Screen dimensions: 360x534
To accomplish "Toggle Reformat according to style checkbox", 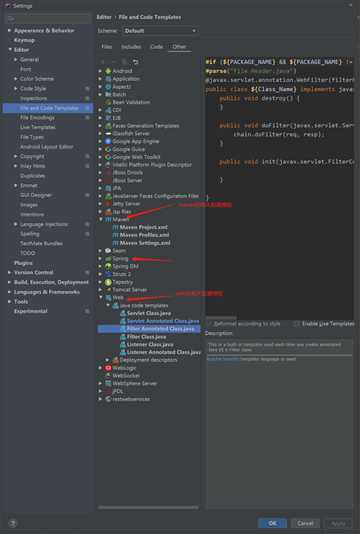I will [x=209, y=324].
